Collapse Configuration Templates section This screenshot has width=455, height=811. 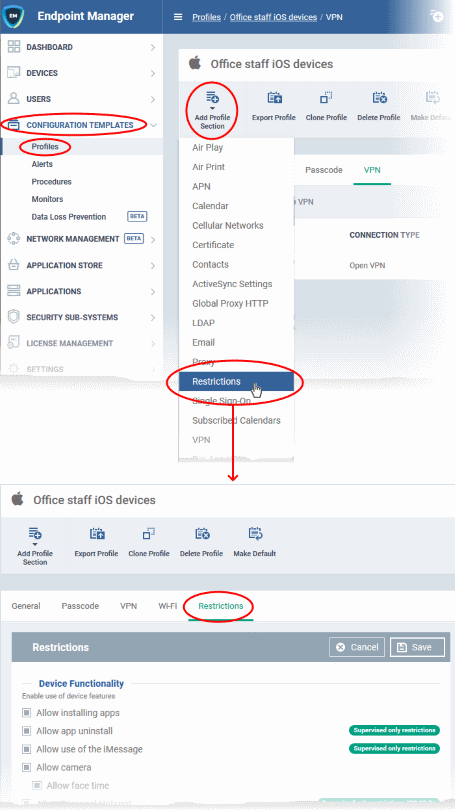click(x=154, y=125)
